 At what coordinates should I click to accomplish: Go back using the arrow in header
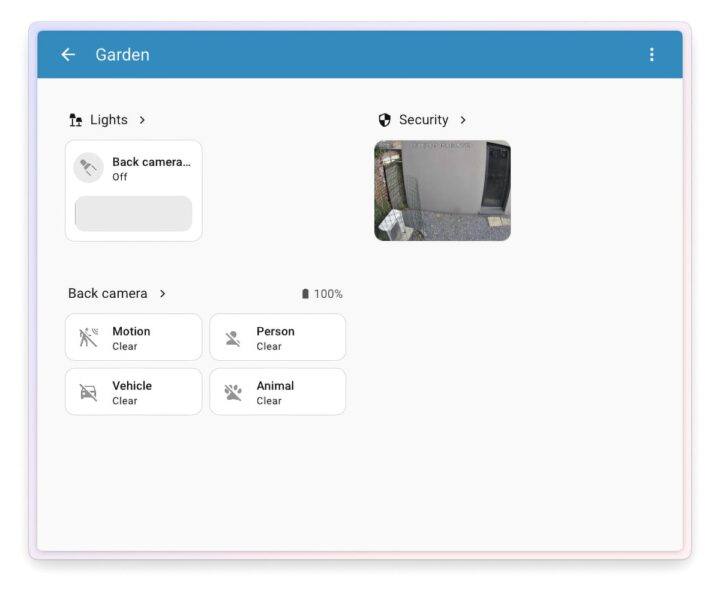coord(68,55)
